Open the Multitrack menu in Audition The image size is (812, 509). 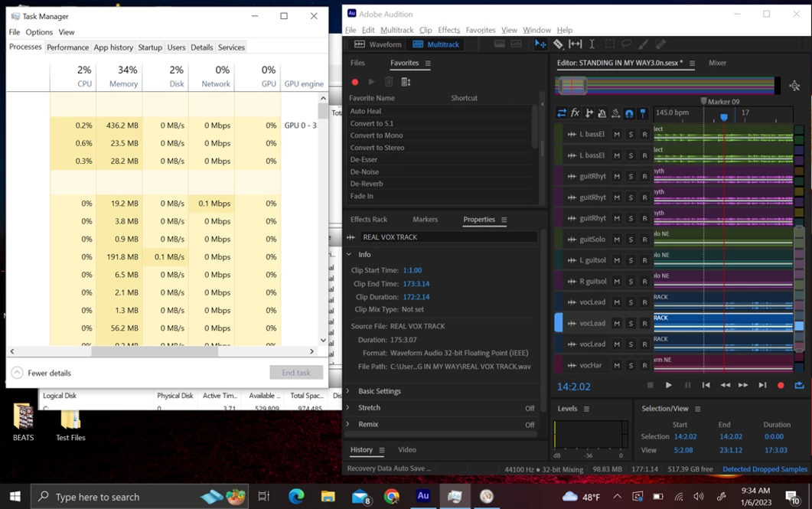tap(396, 30)
